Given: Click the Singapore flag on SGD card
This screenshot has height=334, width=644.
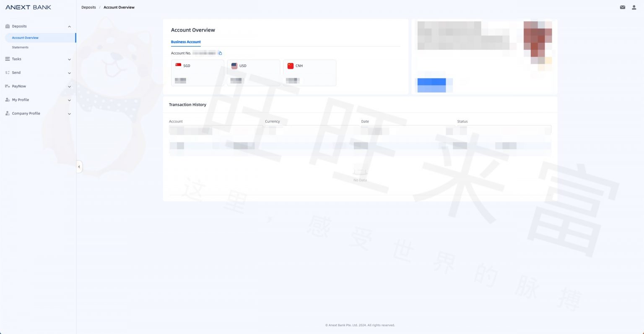Looking at the screenshot, I should (x=178, y=65).
